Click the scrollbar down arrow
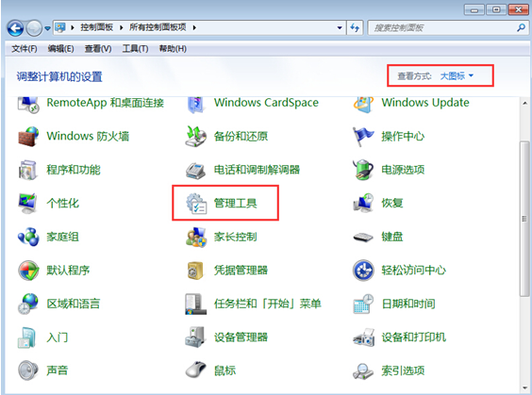The width and height of the screenshot is (532, 395). pyautogui.click(x=524, y=387)
